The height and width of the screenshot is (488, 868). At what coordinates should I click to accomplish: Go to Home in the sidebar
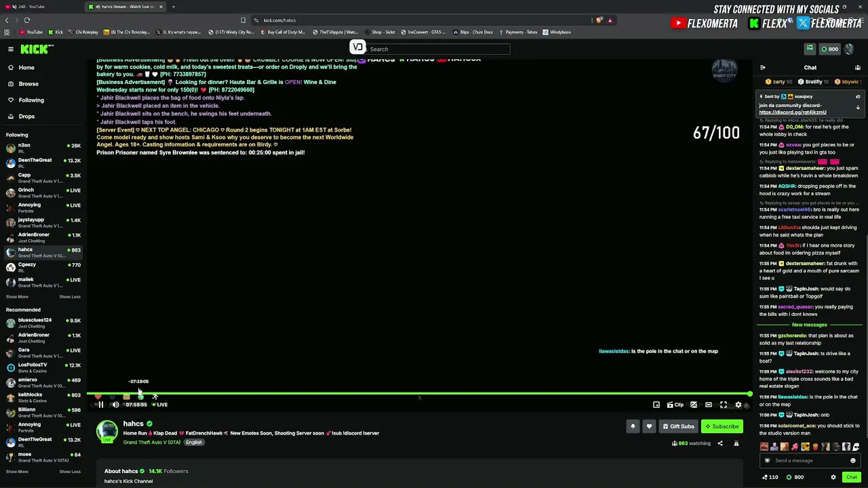pos(26,68)
